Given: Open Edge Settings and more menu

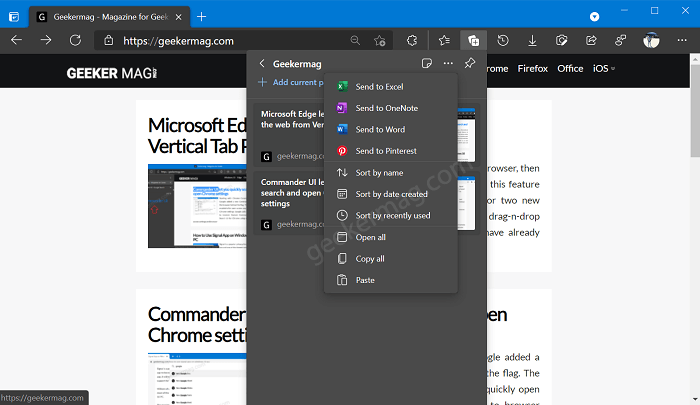Looking at the screenshot, I should point(682,41).
